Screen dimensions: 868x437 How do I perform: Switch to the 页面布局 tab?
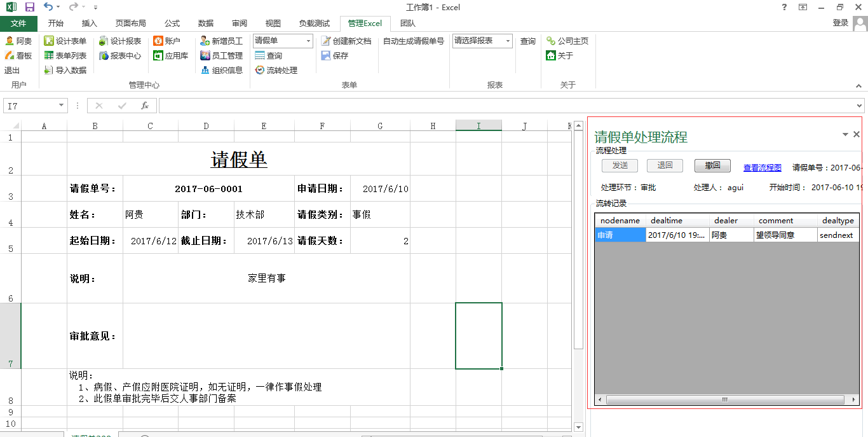tap(131, 24)
